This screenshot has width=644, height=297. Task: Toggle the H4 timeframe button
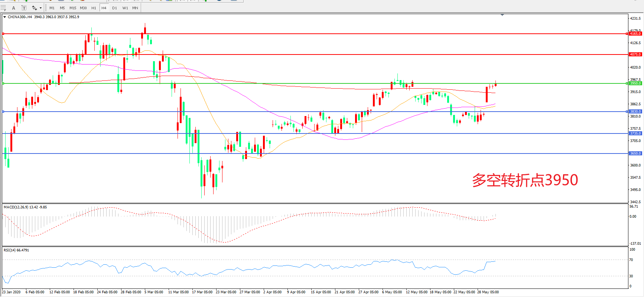coord(104,8)
